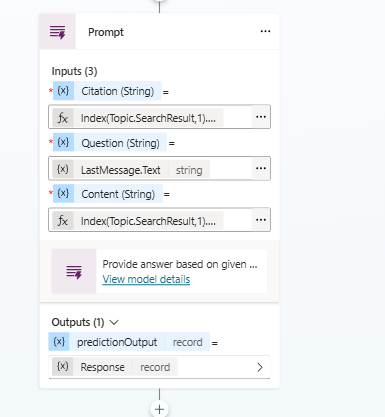This screenshot has width=385, height=417.
Task: Click the prompt model icon beside description
Action: [74, 272]
